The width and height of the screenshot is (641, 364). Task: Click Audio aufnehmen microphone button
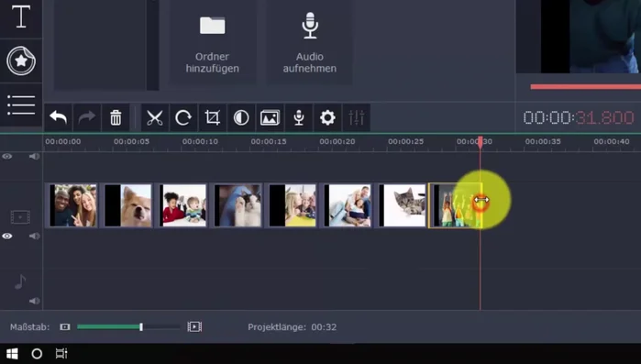[309, 42]
